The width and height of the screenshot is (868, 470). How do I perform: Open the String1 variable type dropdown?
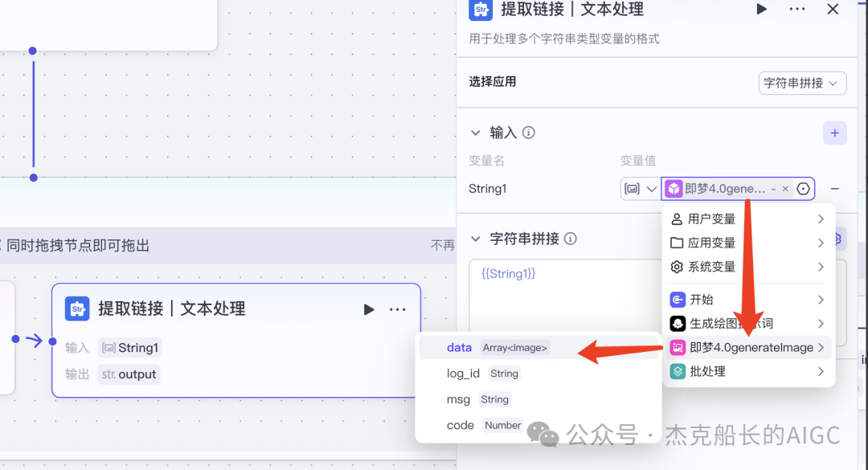[x=641, y=189]
